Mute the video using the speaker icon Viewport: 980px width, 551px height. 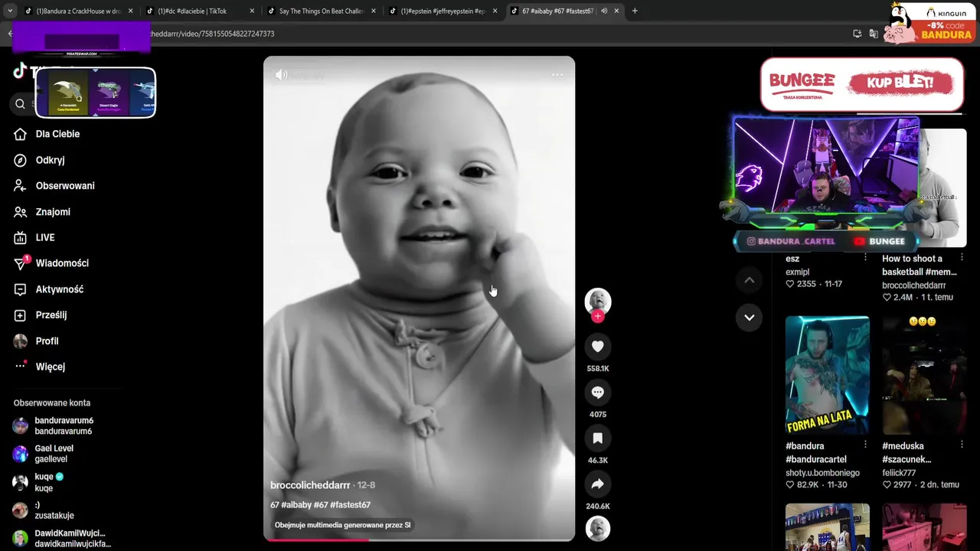[x=282, y=74]
